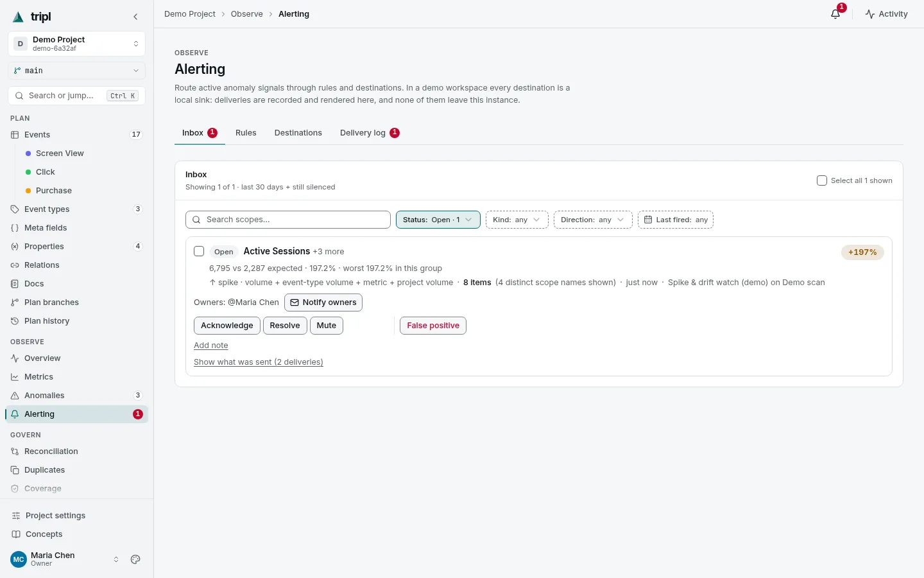Toggle Select all 1 shown checkbox
Viewport: 924px width, 578px height.
pos(822,180)
